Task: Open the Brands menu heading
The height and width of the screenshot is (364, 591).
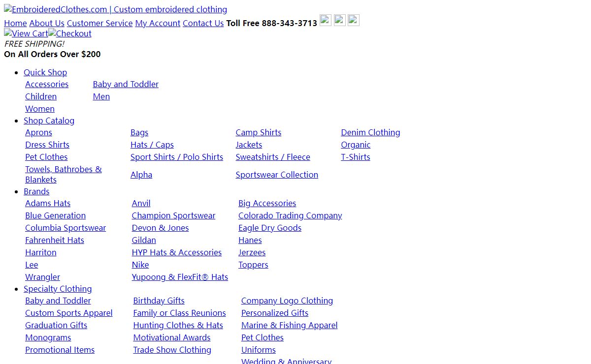Action: 36,191
